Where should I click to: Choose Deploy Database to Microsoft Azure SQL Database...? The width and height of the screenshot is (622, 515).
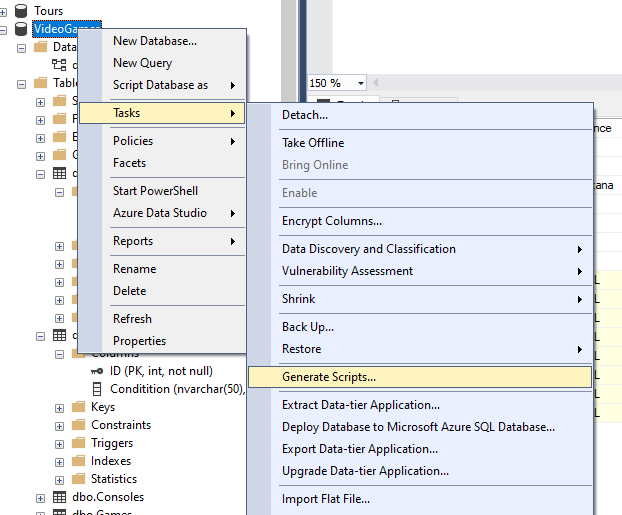click(420, 427)
